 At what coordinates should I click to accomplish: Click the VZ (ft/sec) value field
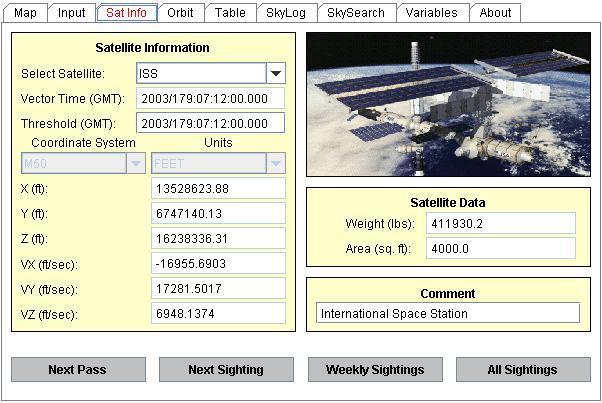218,313
